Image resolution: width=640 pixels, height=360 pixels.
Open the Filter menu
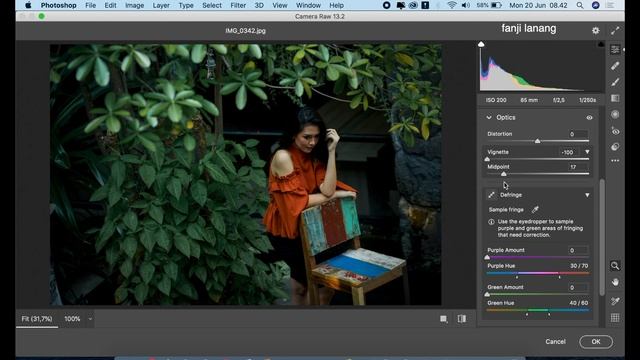pos(238,5)
